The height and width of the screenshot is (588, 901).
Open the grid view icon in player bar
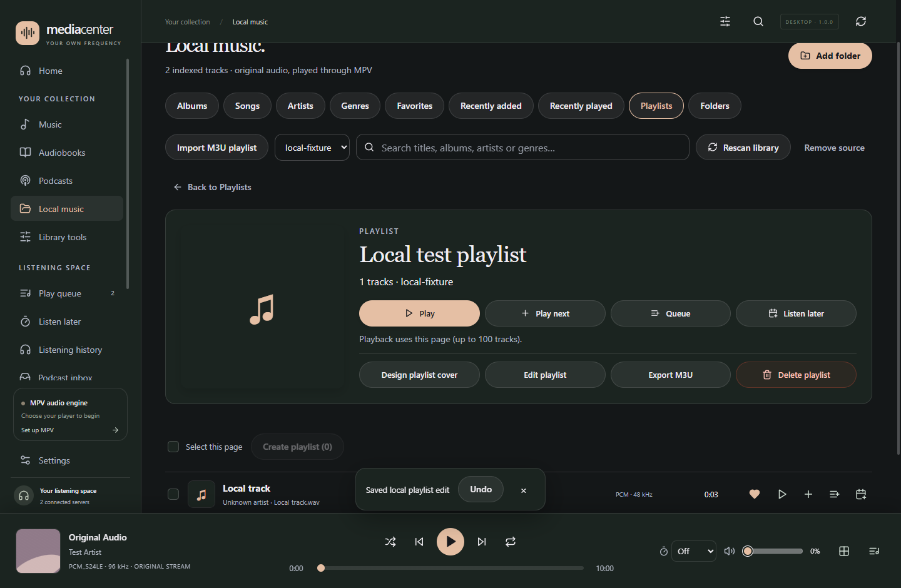point(844,551)
